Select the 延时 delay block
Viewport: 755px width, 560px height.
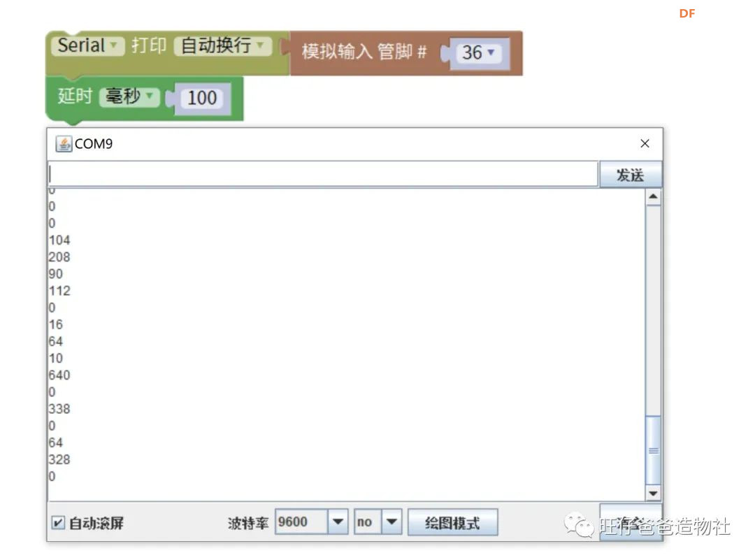coord(144,99)
